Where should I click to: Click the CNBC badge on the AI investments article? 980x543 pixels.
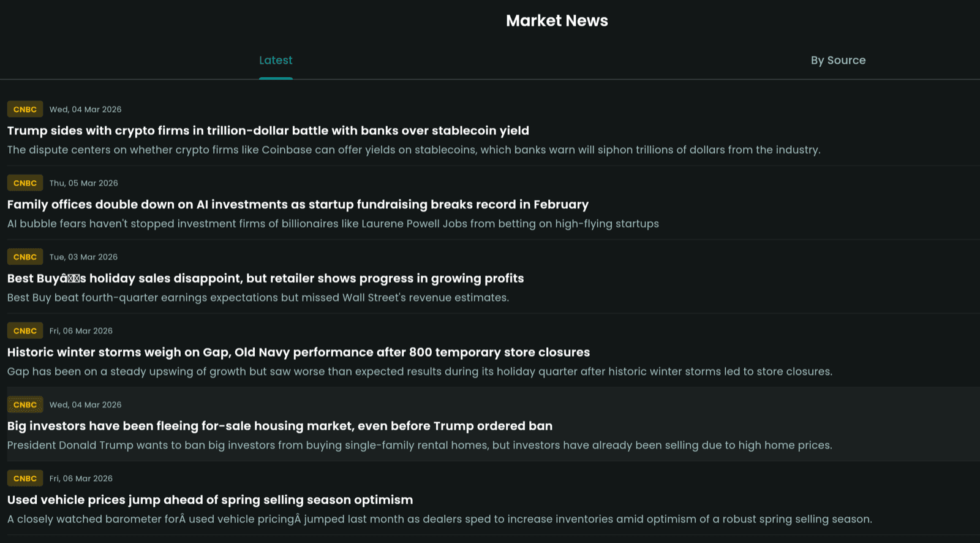24,183
